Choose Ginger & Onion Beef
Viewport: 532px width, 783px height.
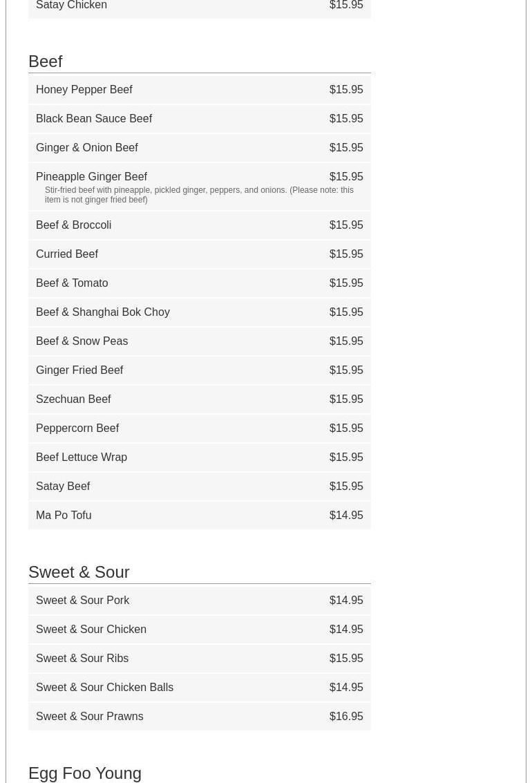click(87, 148)
